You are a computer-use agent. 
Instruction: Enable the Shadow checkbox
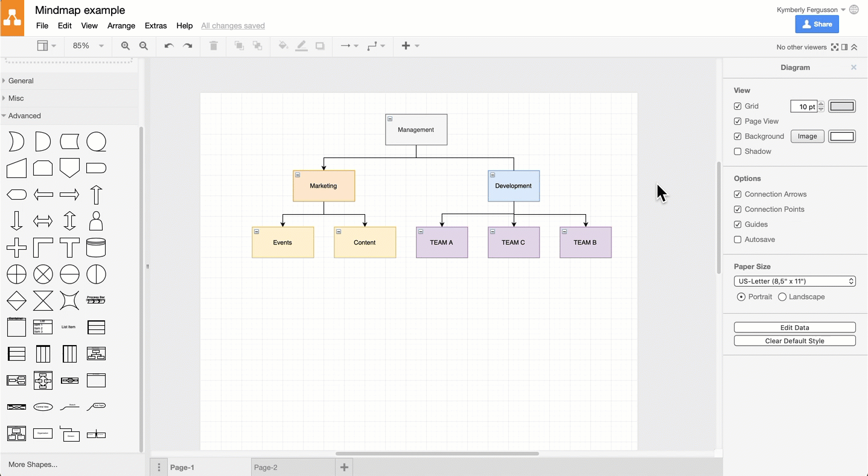pyautogui.click(x=738, y=151)
